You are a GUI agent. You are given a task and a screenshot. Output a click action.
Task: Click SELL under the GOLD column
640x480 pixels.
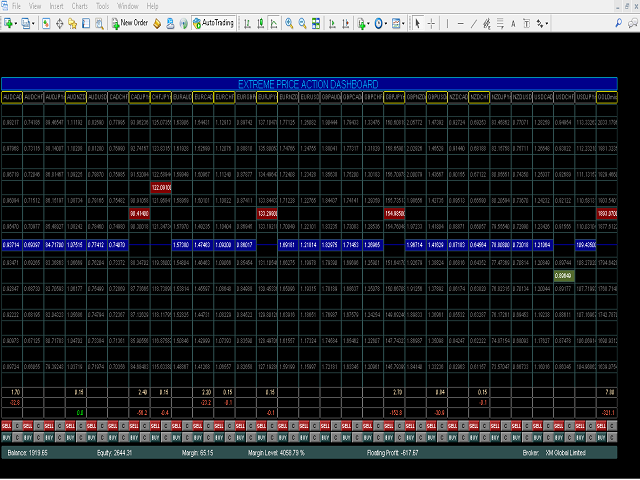click(x=601, y=426)
